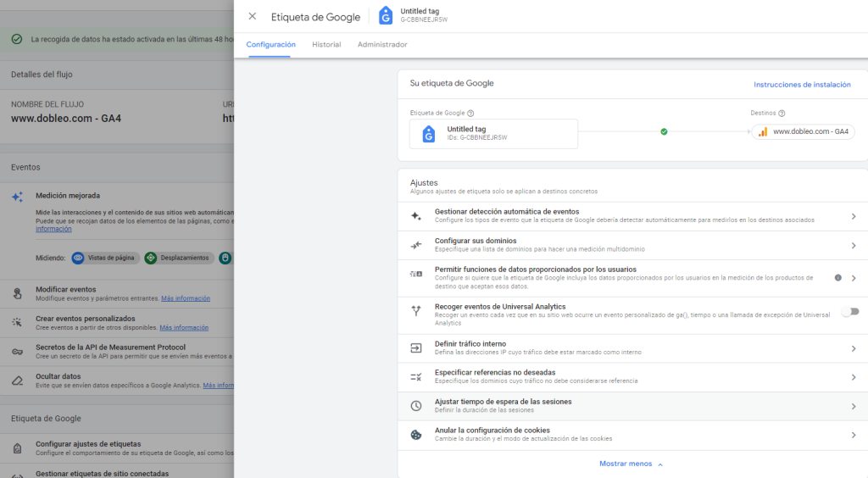
Task: Click help icon next to Etiqueta de Google label
Action: click(x=470, y=114)
